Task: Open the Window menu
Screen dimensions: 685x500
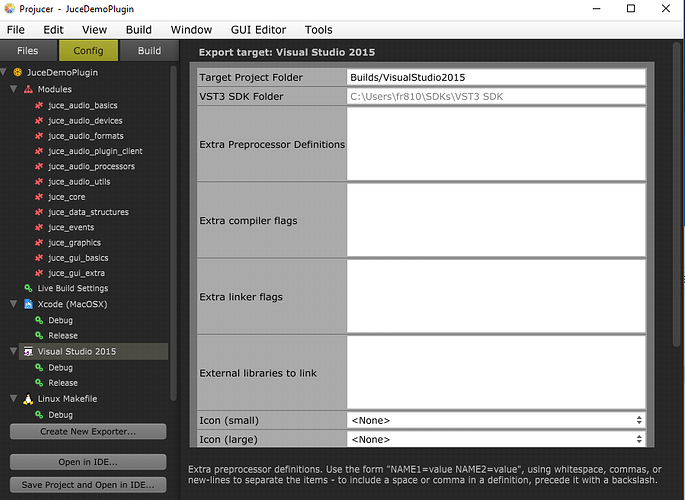Action: tap(191, 30)
